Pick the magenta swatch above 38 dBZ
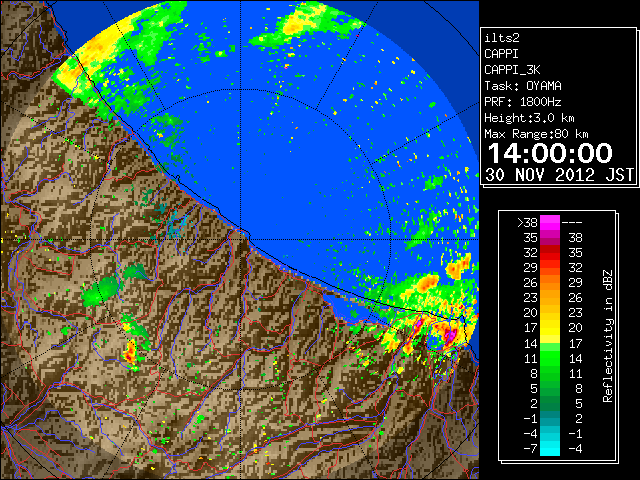Viewport: 640px width, 480px height. pos(550,223)
